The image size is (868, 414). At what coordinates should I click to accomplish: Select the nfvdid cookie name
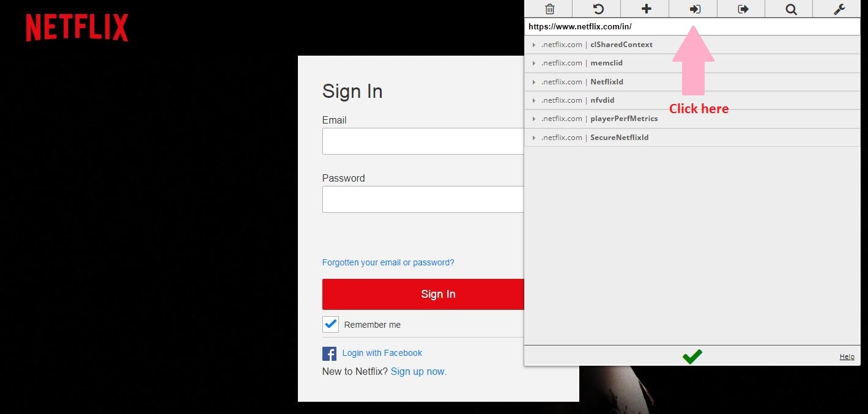pos(602,100)
